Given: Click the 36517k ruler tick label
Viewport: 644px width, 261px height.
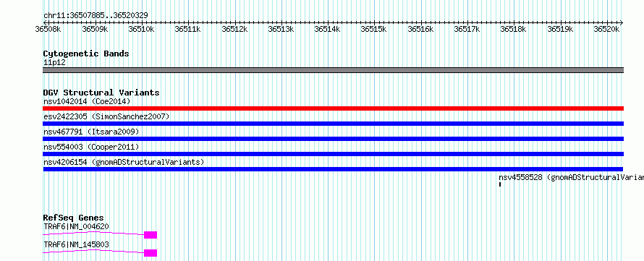Looking at the screenshot, I should (467, 29).
